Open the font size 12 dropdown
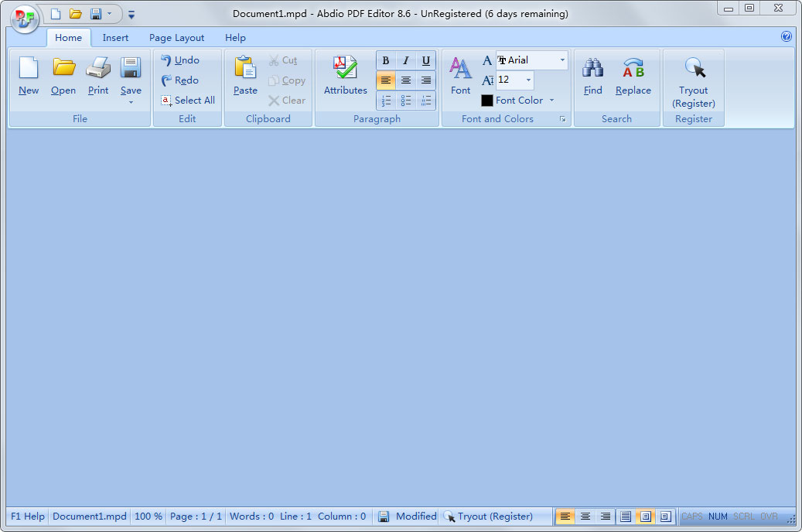The image size is (802, 532). (x=528, y=80)
